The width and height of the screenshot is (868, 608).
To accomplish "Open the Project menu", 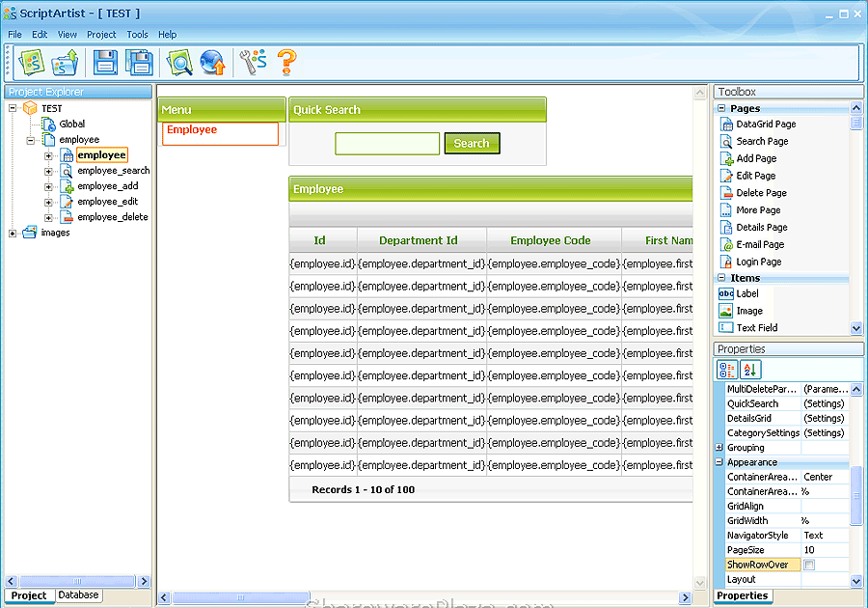I will (101, 35).
